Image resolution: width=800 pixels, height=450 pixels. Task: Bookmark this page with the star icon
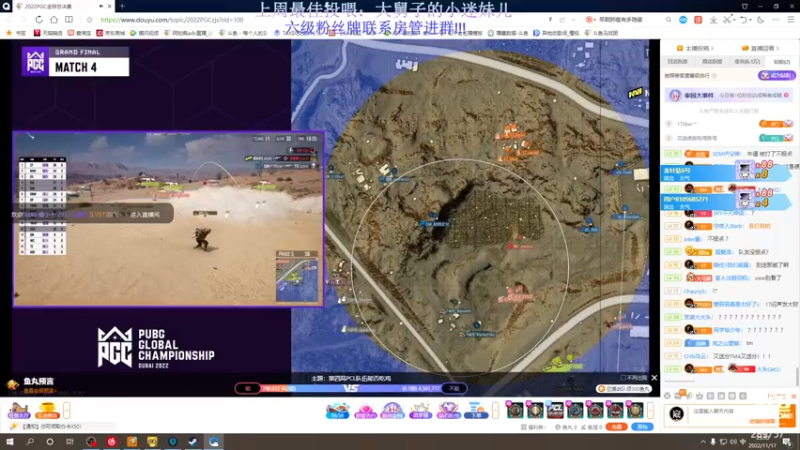(x=89, y=19)
